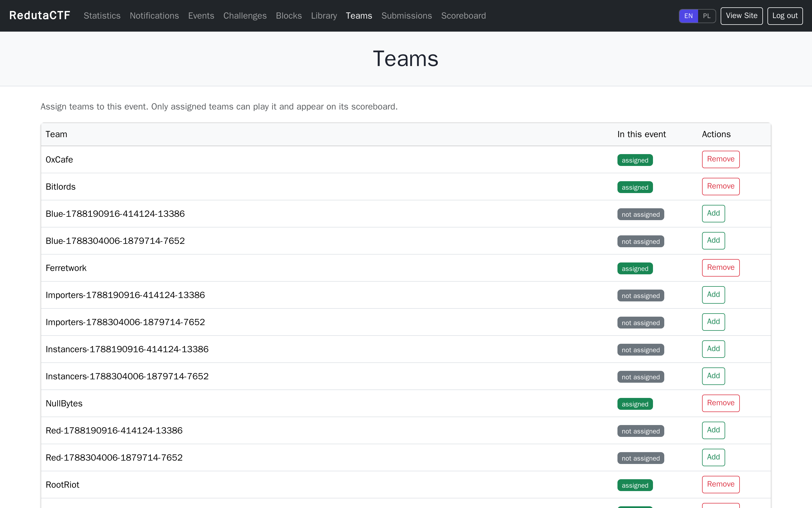Click the RootRiot team name

(x=62, y=485)
